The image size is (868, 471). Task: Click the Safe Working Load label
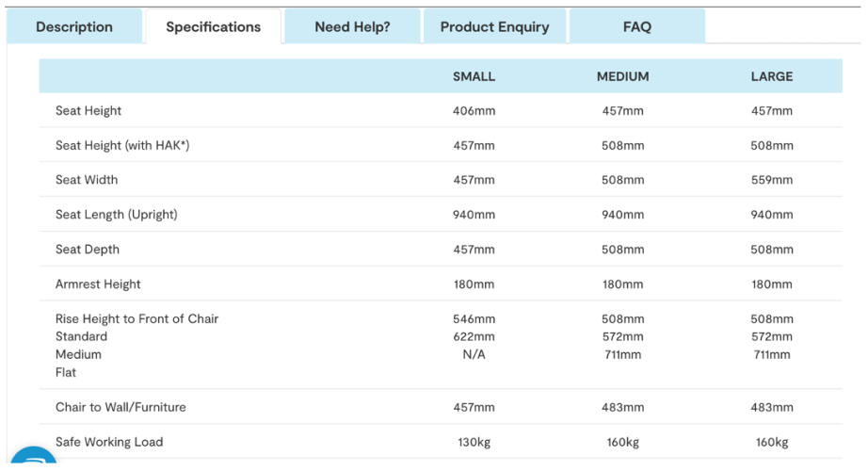pos(109,442)
